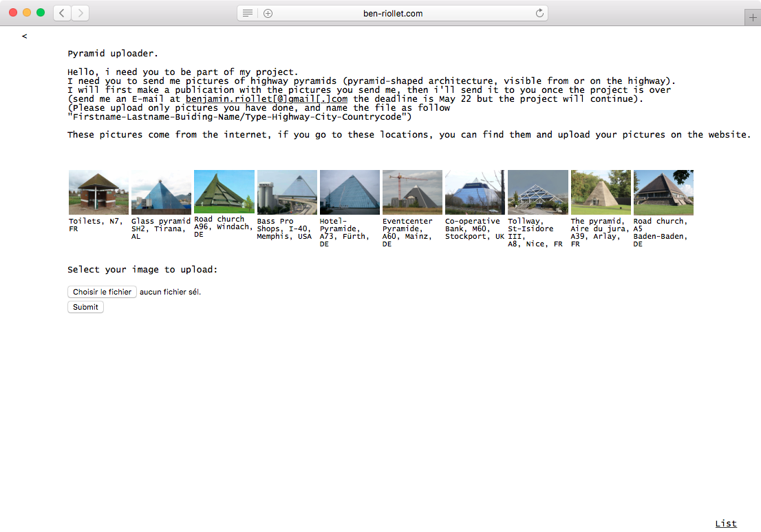Image resolution: width=761 pixels, height=532 pixels.
Task: Select the Bass Pro Shops Memphis thumbnail
Action: pyautogui.click(x=287, y=193)
